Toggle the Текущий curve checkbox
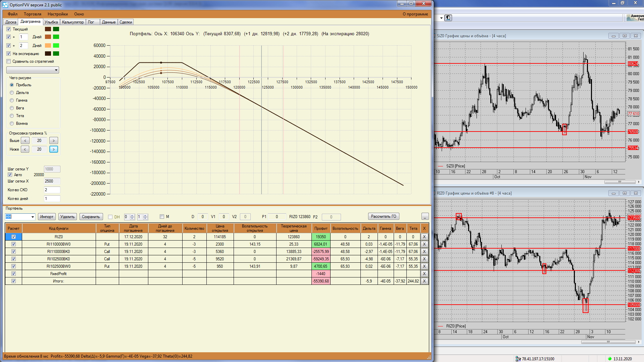This screenshot has width=644, height=362. click(x=9, y=29)
